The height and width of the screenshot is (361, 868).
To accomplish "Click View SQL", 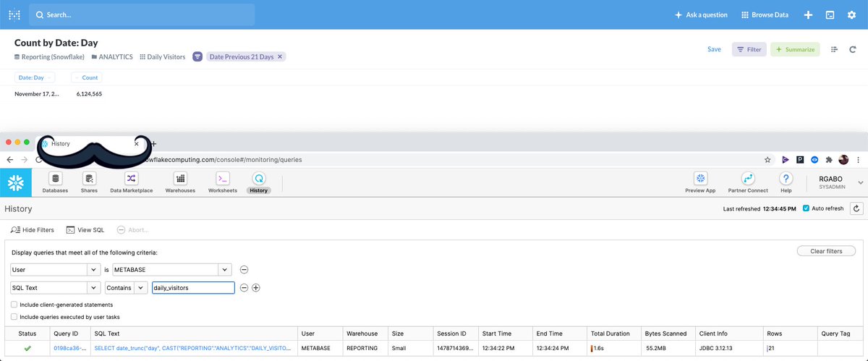I will pyautogui.click(x=85, y=230).
